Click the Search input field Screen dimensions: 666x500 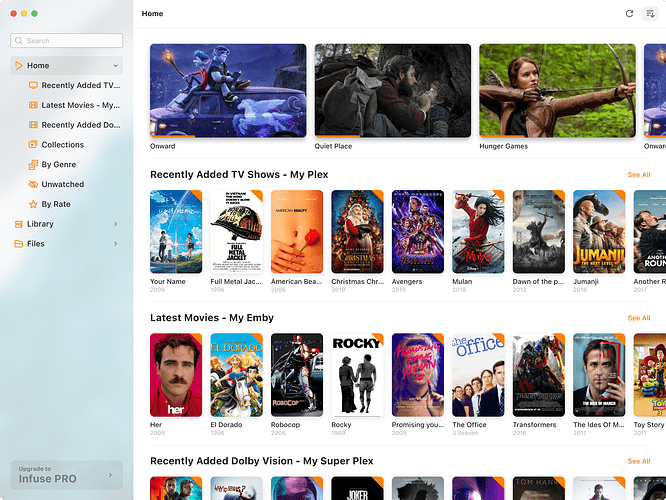click(x=67, y=41)
